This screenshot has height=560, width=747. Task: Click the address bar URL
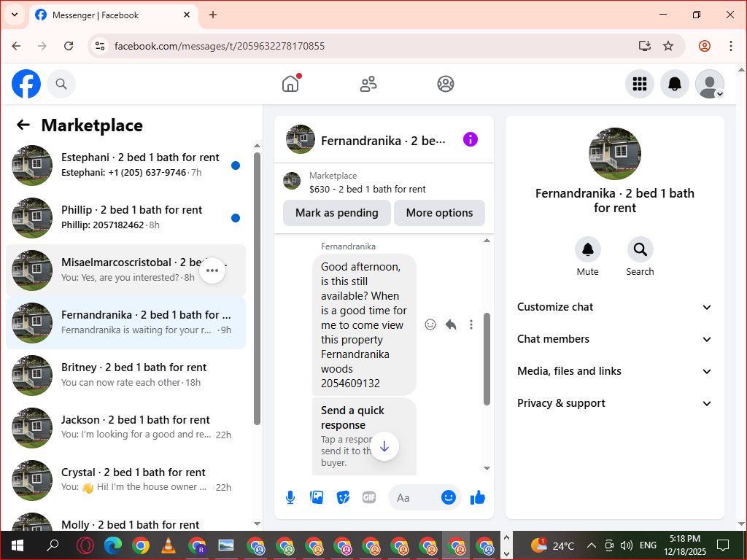[x=219, y=46]
